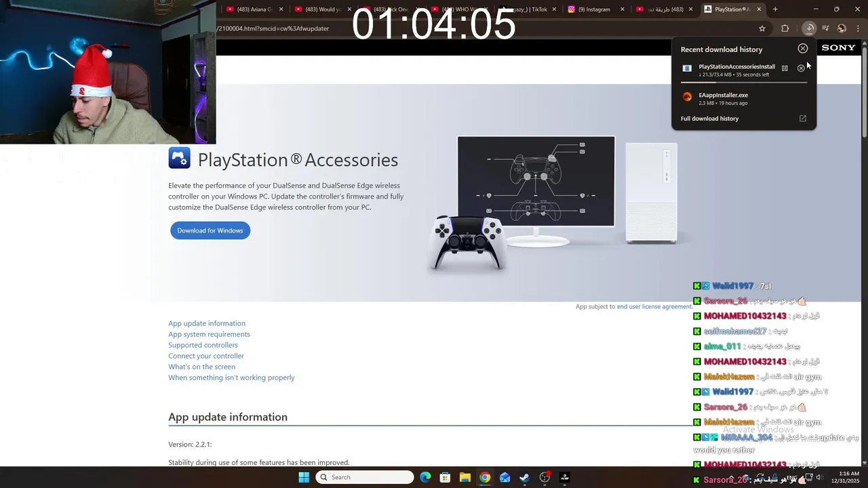The image size is (868, 488).
Task: Click the PlayStationAccessoriesInstall file icon
Action: click(x=687, y=68)
